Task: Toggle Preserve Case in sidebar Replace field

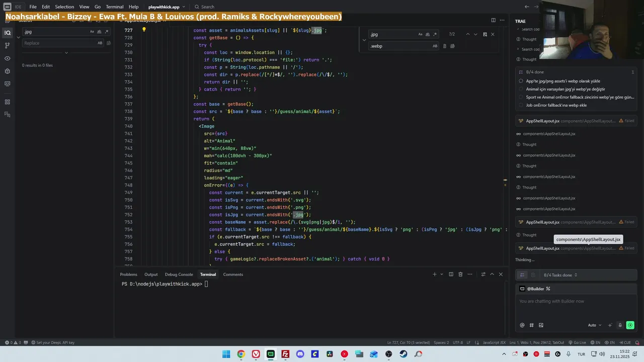Action: click(x=100, y=43)
